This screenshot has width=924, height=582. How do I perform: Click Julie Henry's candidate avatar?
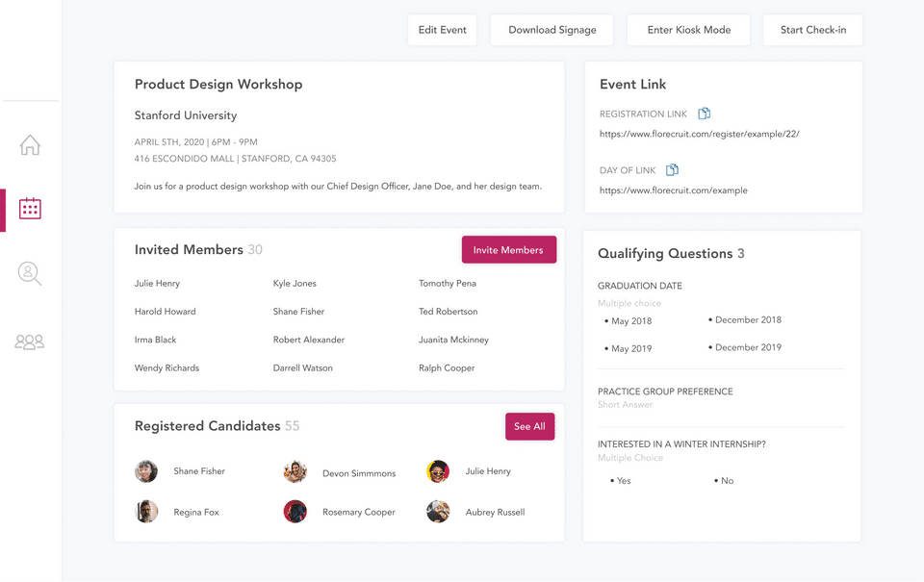(438, 471)
